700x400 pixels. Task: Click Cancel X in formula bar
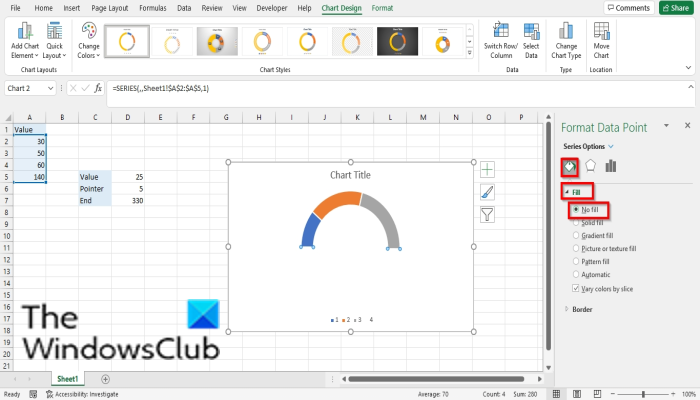coord(74,88)
